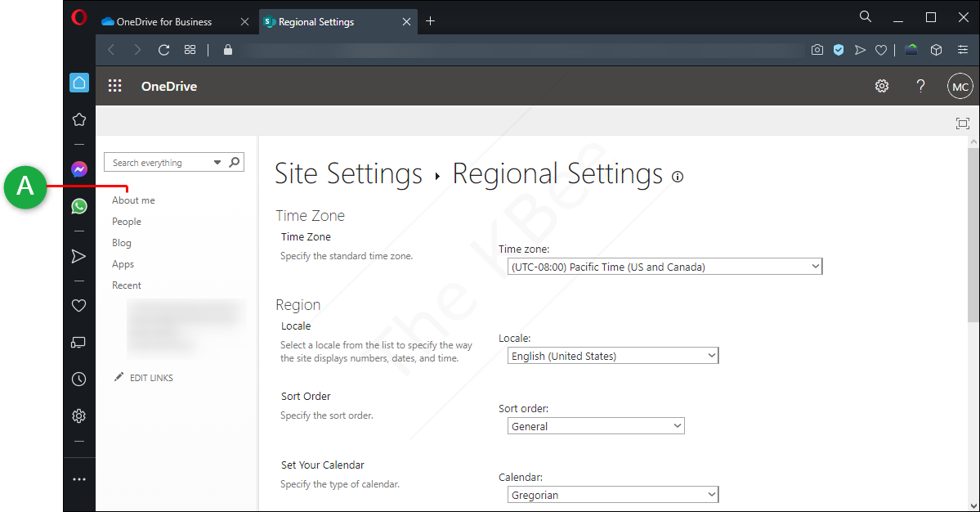Open WhatsApp in the sidebar
This screenshot has height=512, width=980.
pos(78,206)
